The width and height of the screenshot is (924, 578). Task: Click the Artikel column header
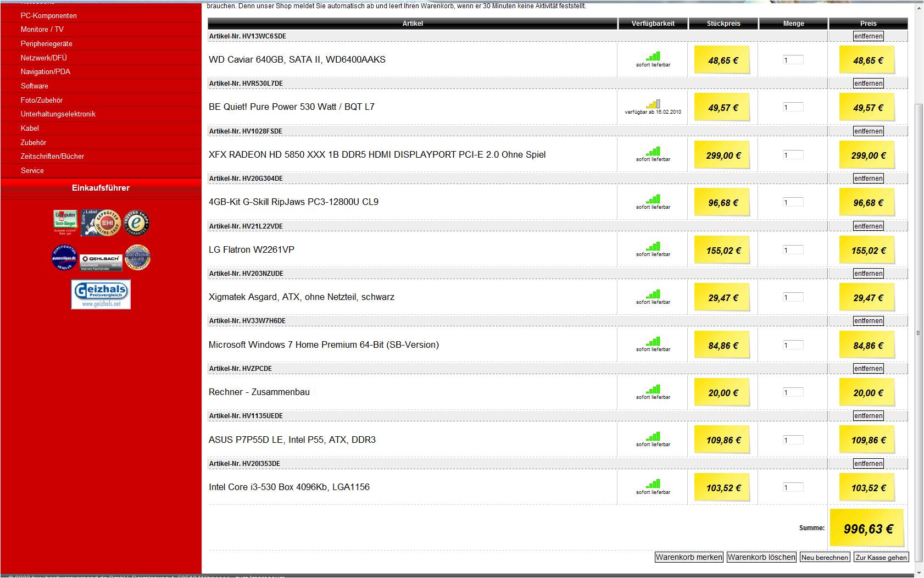pos(413,24)
